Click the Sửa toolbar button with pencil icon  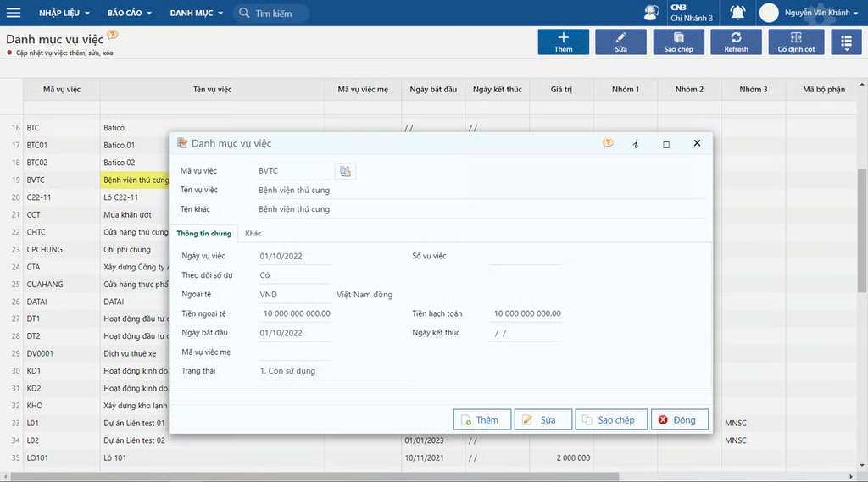[620, 42]
